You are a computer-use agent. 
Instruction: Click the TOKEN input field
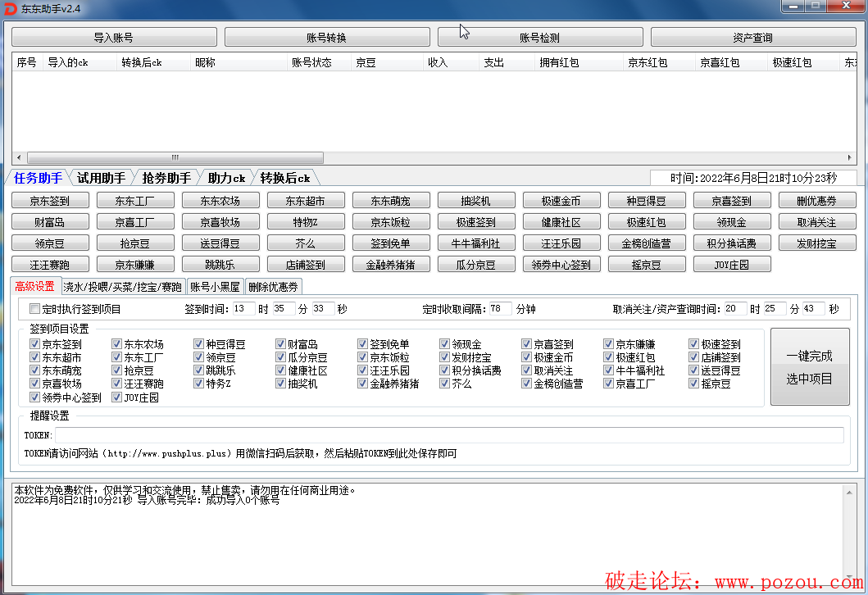point(449,435)
